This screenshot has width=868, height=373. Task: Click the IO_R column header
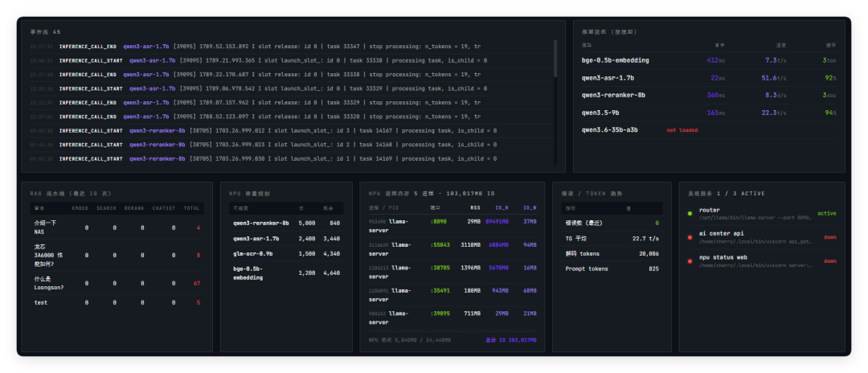coord(502,208)
